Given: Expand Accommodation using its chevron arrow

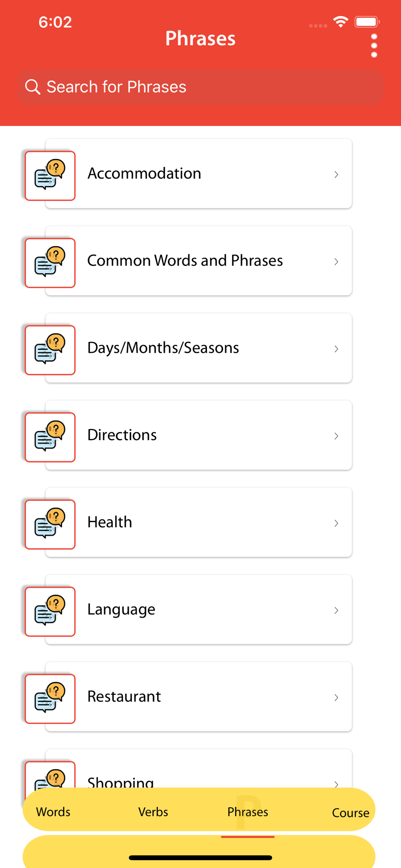Looking at the screenshot, I should pyautogui.click(x=336, y=174).
